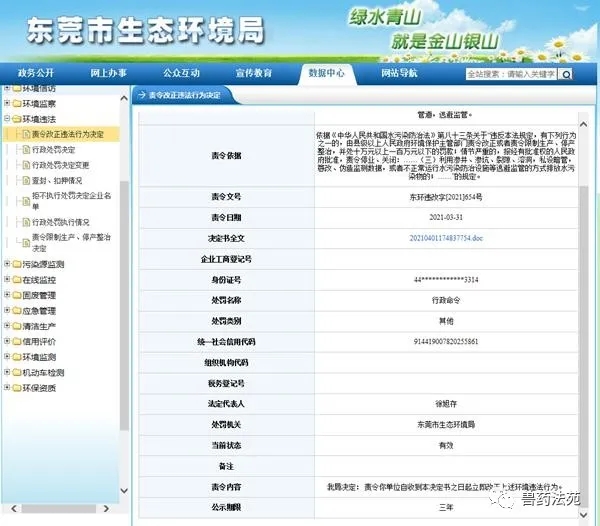
Task: Open 行政处罚执行情况 tree item
Action: 60,222
